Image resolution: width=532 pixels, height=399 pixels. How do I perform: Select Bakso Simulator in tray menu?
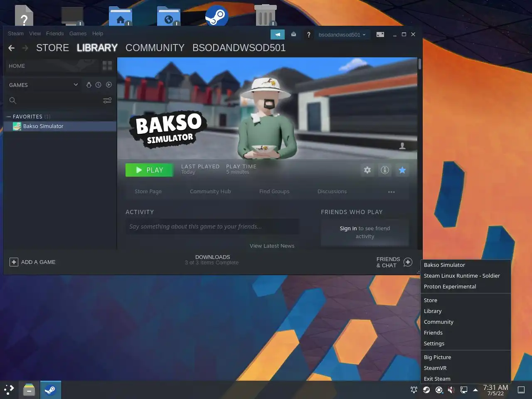click(x=465, y=265)
